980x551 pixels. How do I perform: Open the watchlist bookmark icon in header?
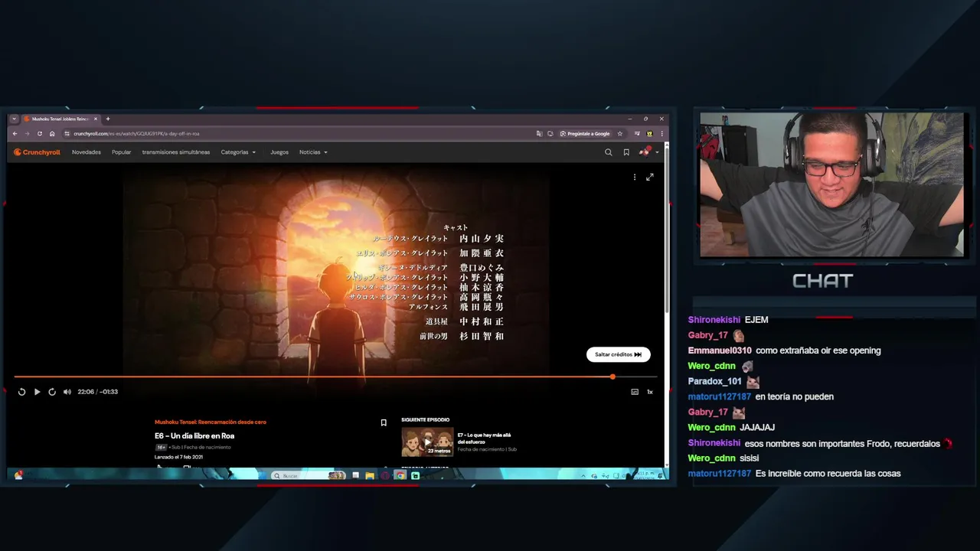click(626, 152)
